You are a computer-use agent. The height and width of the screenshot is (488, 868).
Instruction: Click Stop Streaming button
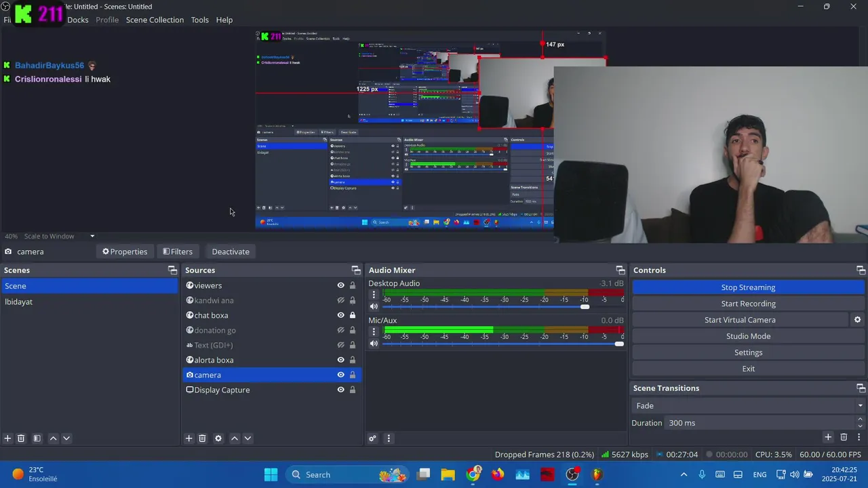pyautogui.click(x=748, y=287)
